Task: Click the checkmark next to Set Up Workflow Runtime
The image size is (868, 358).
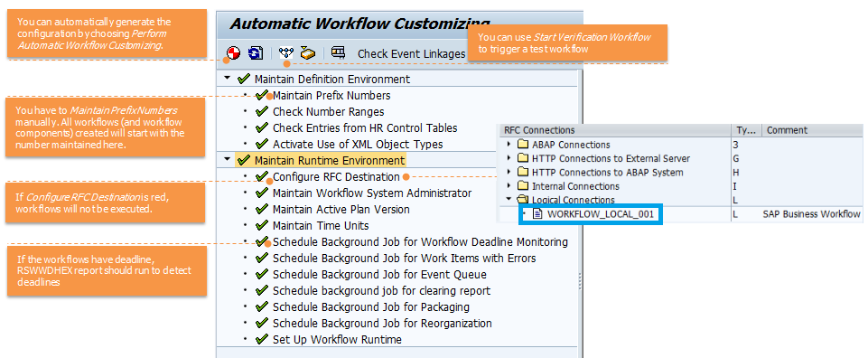Action: (261, 339)
